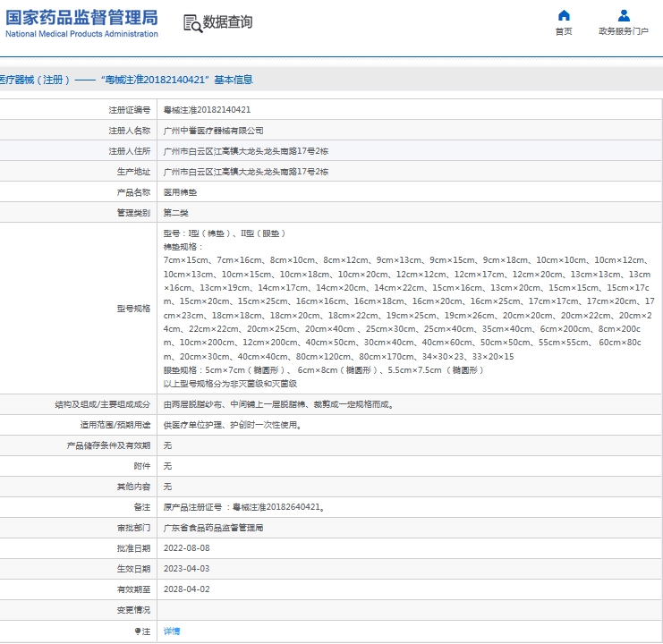Click the 有效期至 row label
The height and width of the screenshot is (644, 663).
[133, 589]
